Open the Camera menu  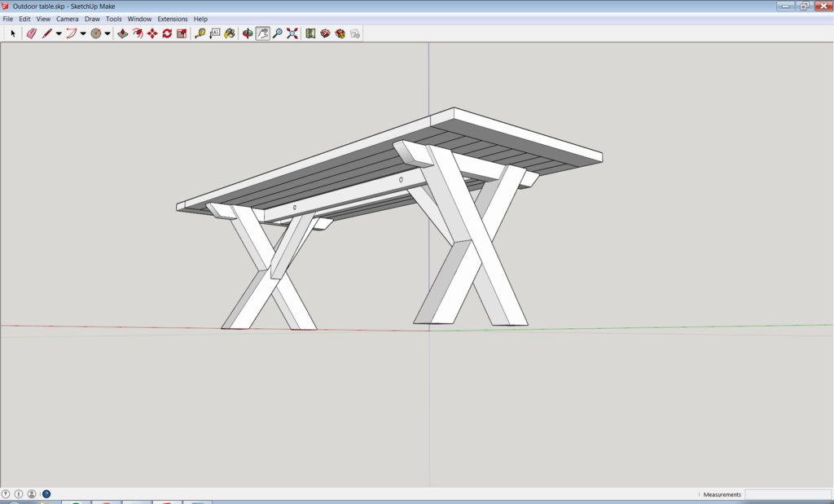[x=68, y=19]
